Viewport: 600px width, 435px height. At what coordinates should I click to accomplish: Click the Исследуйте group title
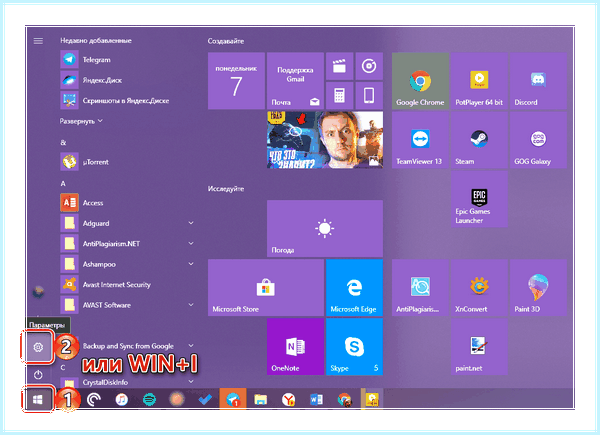[226, 189]
